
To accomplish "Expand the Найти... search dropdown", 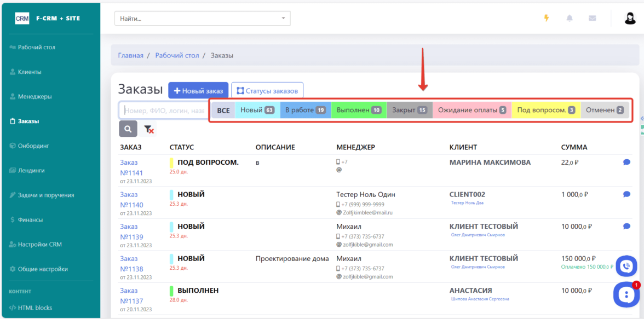I will click(202, 19).
